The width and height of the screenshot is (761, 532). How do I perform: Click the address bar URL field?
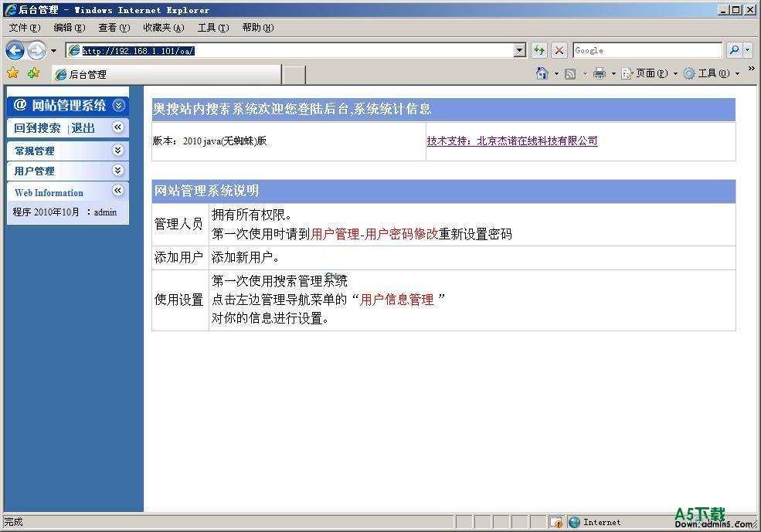tap(290, 50)
